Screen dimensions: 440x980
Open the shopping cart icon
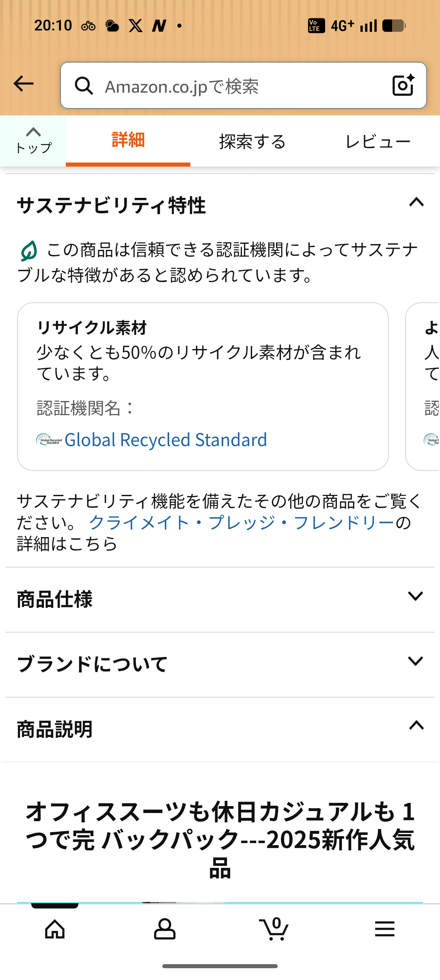pos(274,929)
